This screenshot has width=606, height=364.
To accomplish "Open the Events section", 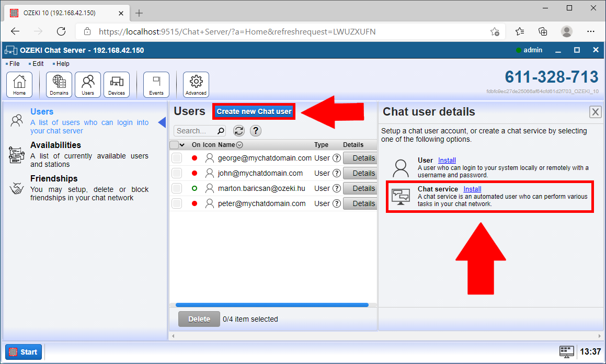I will [156, 84].
